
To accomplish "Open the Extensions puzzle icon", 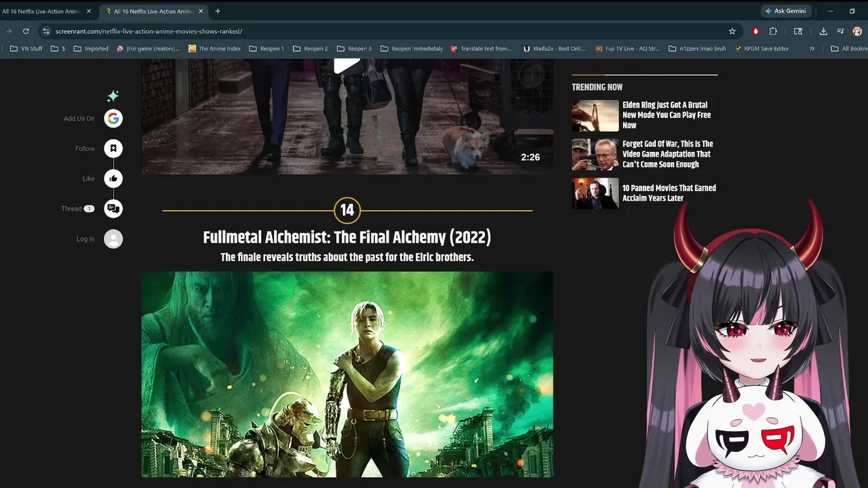I will click(x=773, y=31).
